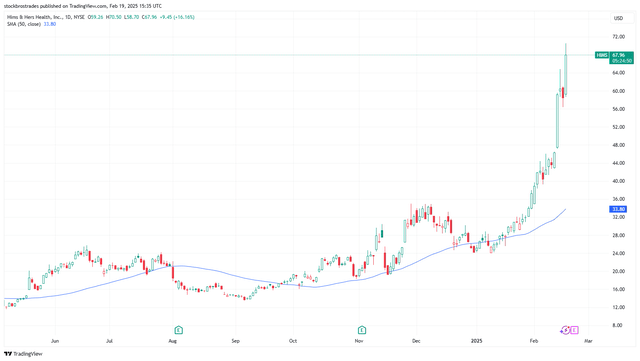The image size is (640, 361).
Task: Click the O59.26 open value in legend
Action: pos(96,17)
